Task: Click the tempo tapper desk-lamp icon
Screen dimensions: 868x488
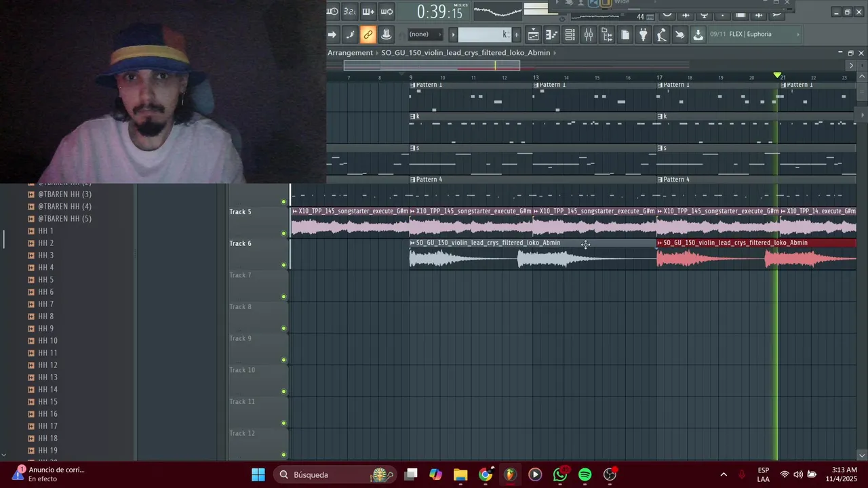Action: point(661,35)
